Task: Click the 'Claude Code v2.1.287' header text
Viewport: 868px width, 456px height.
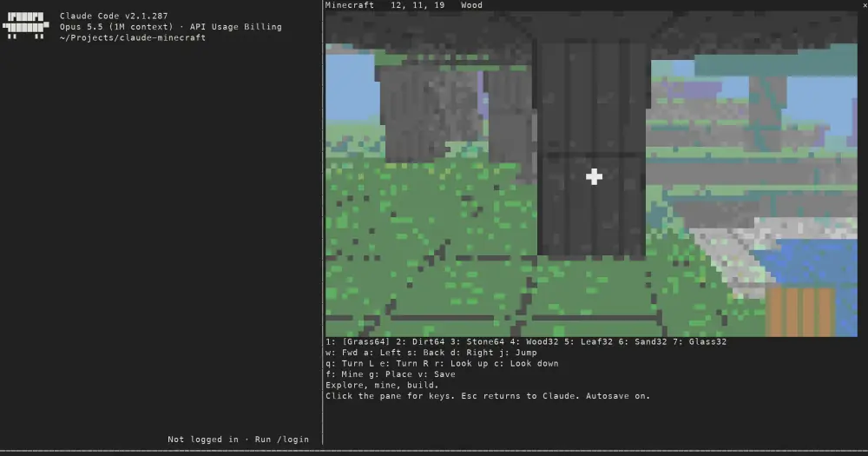Action: (x=114, y=16)
